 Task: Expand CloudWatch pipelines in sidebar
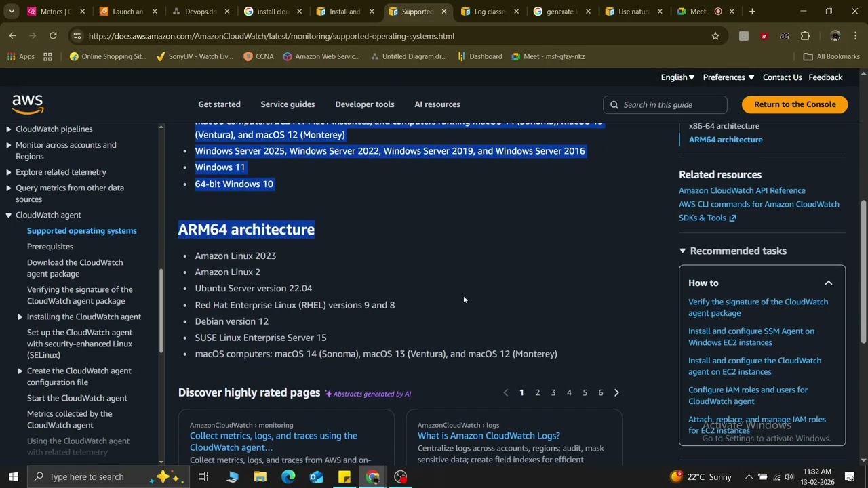pyautogui.click(x=8, y=129)
